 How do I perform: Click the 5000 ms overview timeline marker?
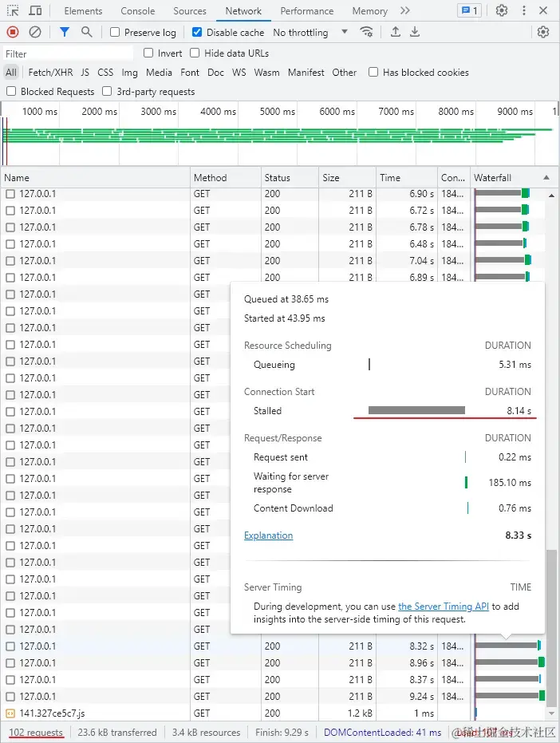click(x=277, y=112)
